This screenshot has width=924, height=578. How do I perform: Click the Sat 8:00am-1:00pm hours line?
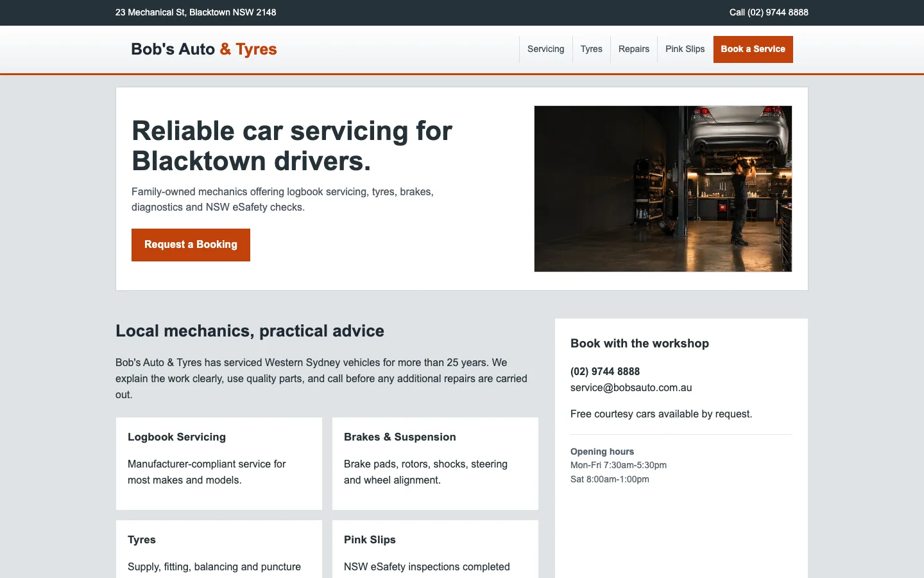(x=610, y=479)
